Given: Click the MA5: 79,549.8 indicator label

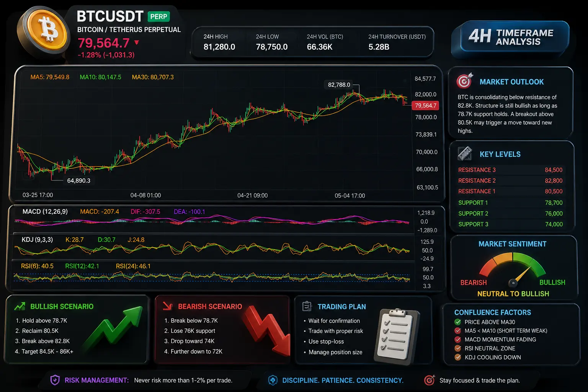Looking at the screenshot, I should click(50, 77).
